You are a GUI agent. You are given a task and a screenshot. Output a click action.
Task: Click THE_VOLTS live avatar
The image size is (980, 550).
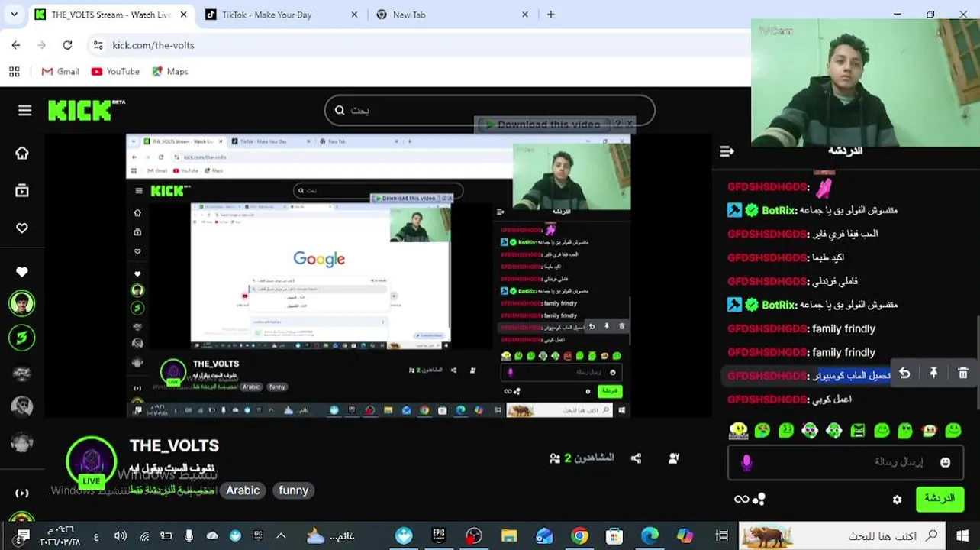[x=92, y=463]
